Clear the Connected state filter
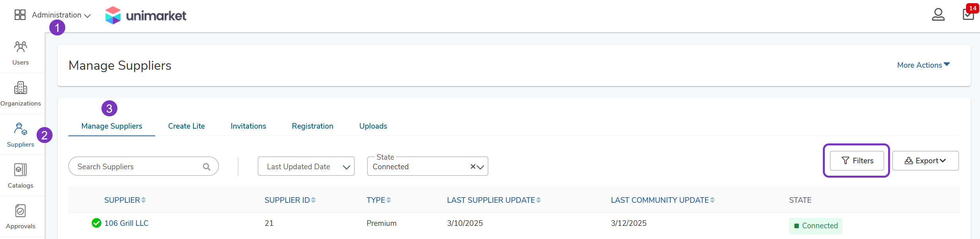This screenshot has height=239, width=980. (x=473, y=167)
